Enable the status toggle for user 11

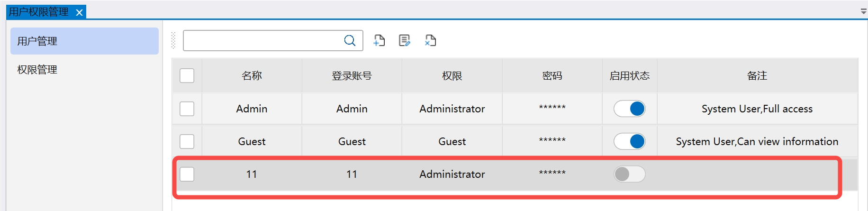click(629, 174)
